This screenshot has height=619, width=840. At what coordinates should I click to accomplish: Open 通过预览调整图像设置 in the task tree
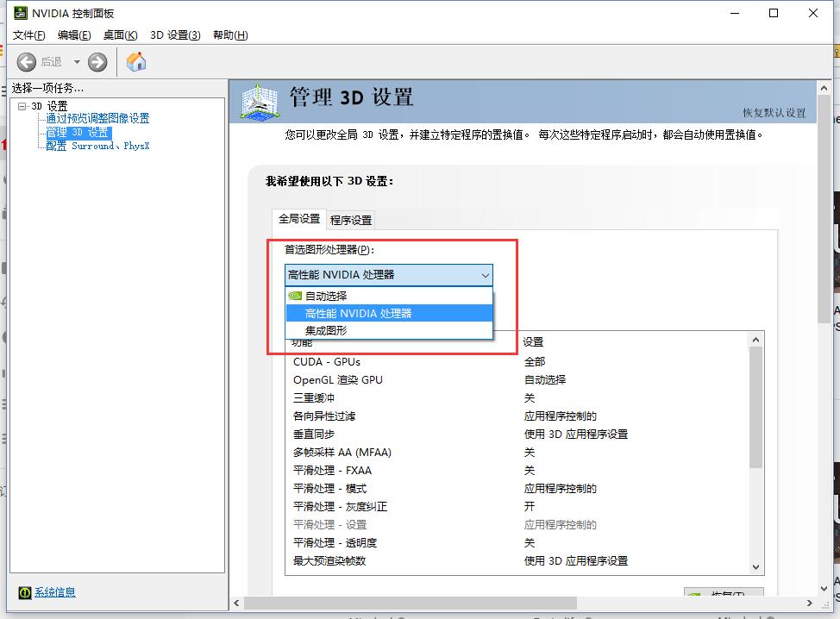click(x=97, y=119)
